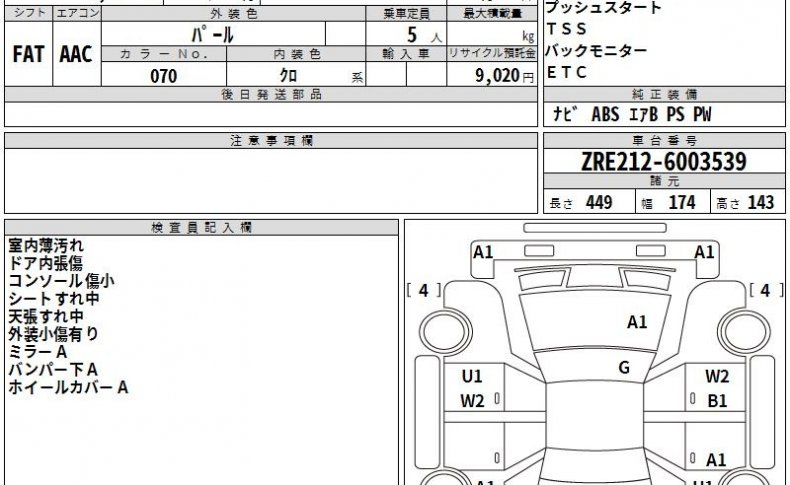Select the バックモニター equipment line

[596, 50]
